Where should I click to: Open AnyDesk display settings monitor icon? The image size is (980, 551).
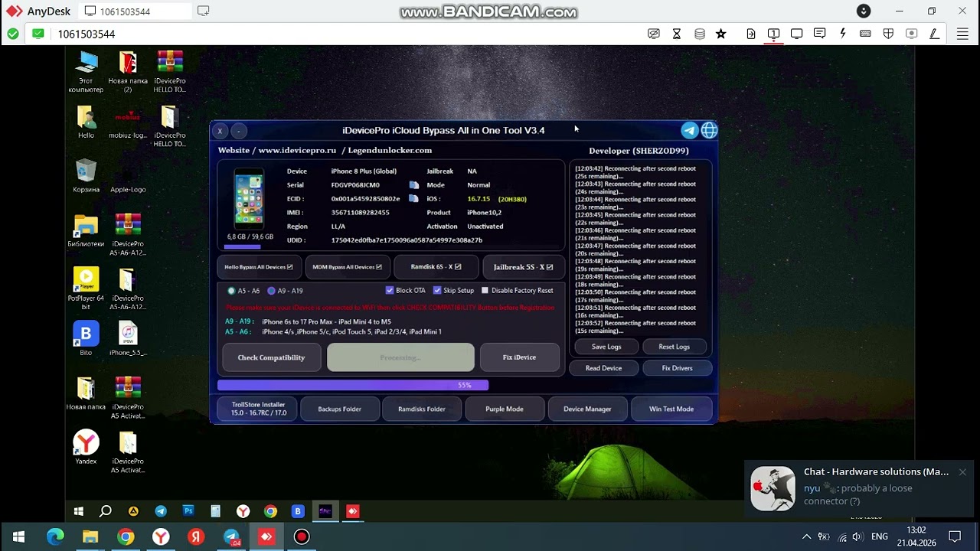point(796,34)
